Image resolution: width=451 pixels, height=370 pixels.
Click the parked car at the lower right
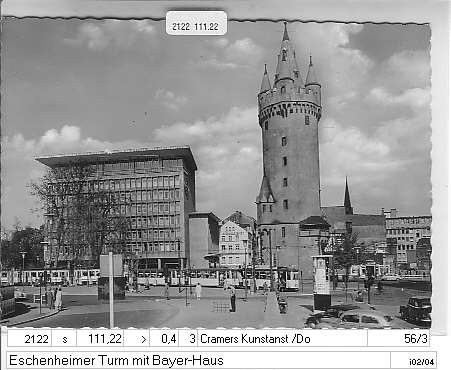[x=416, y=310]
